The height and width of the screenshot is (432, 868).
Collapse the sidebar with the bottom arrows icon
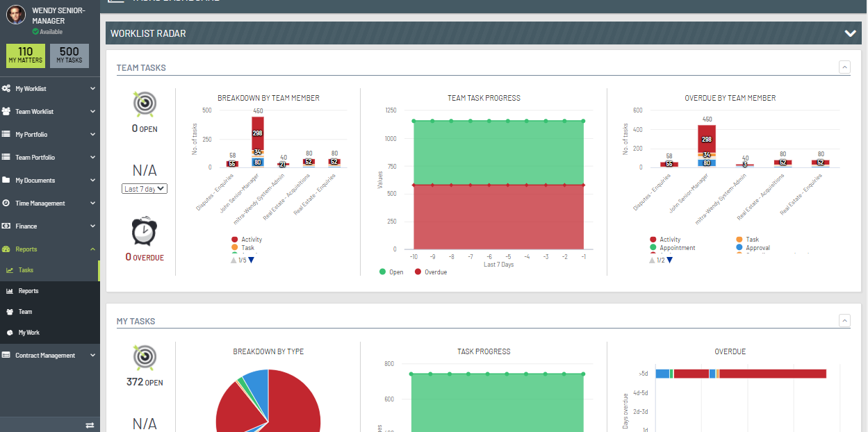click(x=90, y=424)
